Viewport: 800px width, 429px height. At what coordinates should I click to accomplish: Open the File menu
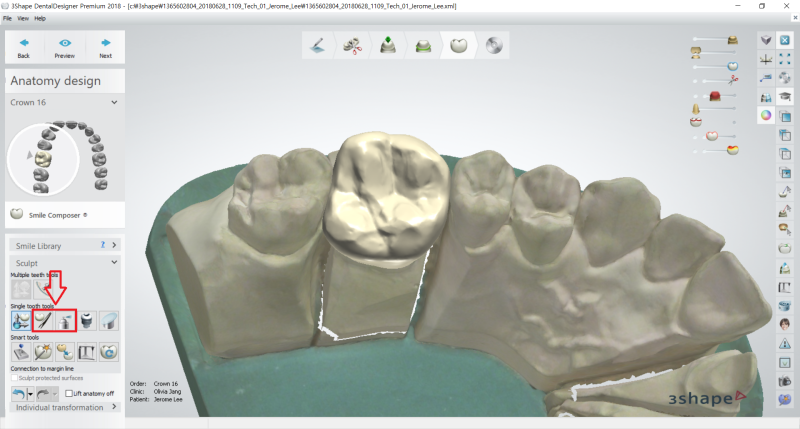click(x=7, y=18)
